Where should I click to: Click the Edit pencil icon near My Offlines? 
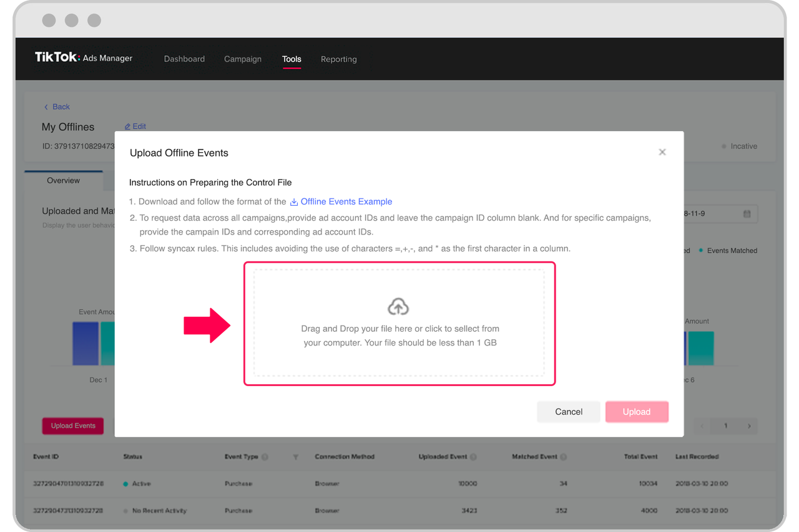coord(126,126)
